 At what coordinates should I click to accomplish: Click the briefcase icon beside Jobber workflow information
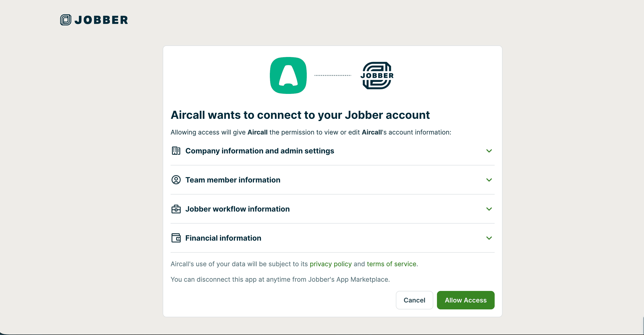(x=176, y=209)
